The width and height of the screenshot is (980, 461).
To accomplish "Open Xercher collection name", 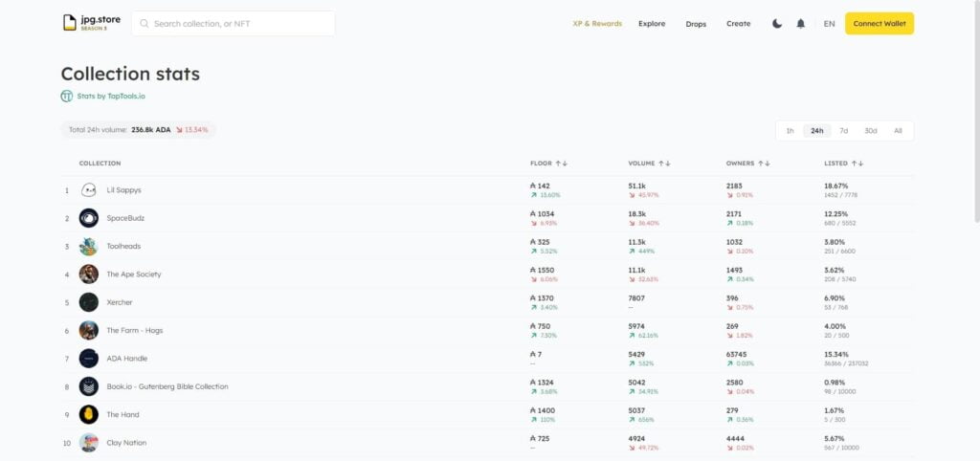I will click(x=120, y=302).
